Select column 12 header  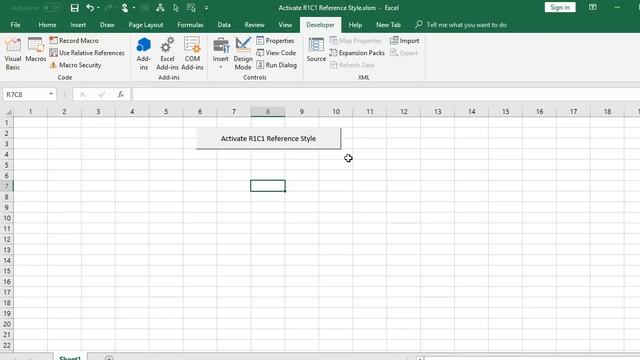[x=404, y=111]
